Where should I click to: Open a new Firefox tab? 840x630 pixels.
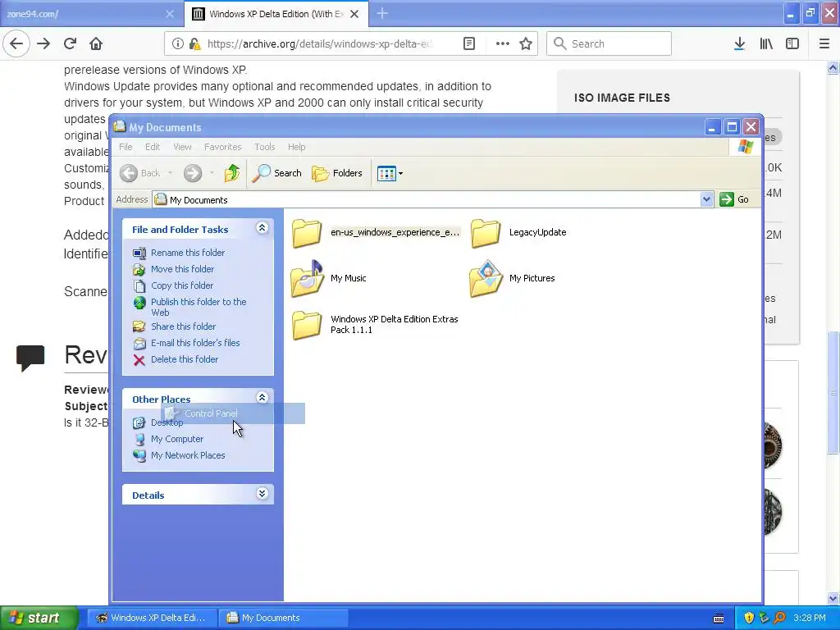pyautogui.click(x=382, y=13)
